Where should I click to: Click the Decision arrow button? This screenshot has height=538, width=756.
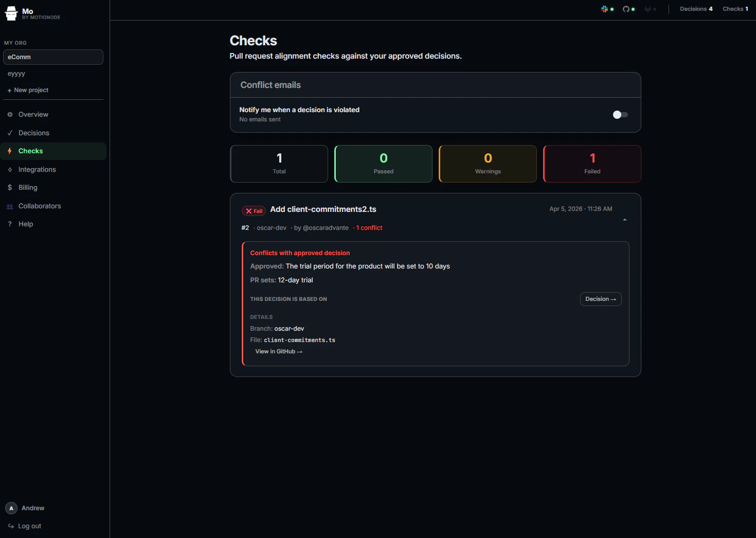click(x=601, y=299)
